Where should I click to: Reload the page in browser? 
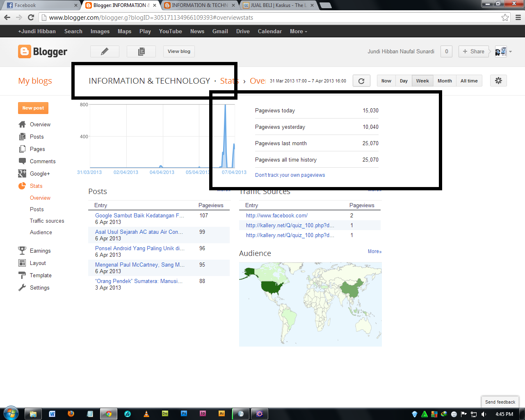click(x=31, y=17)
